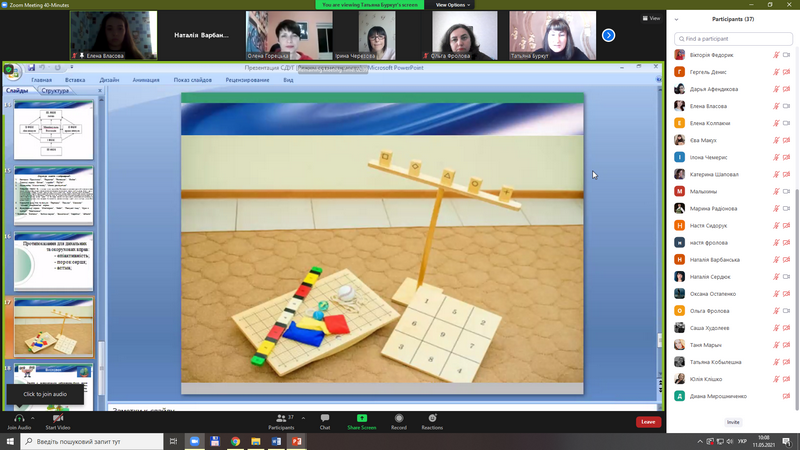Click the PowerPoint Office button
The height and width of the screenshot is (450, 800).
point(11,70)
